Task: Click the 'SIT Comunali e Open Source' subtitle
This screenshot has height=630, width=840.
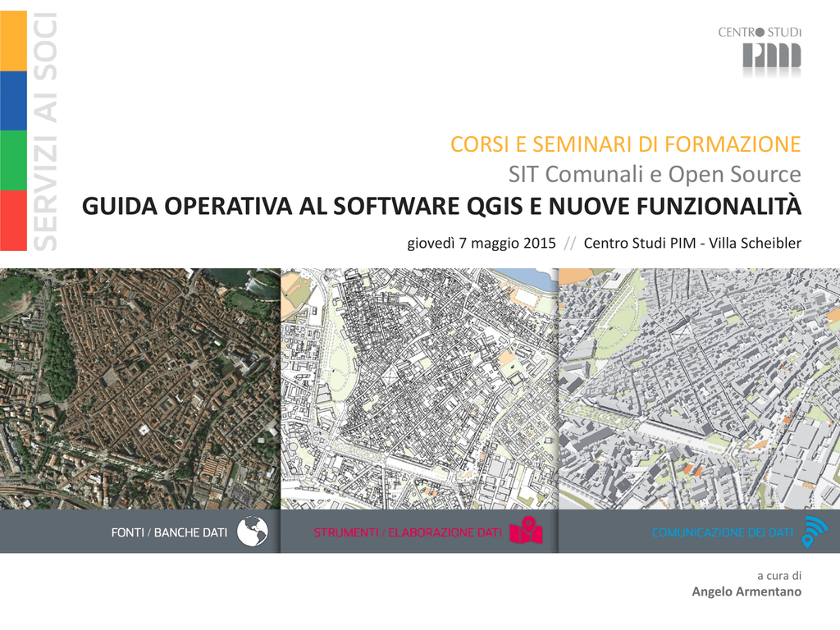Action: point(655,175)
